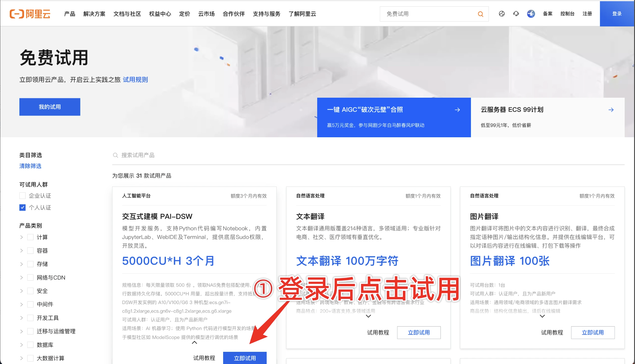Open the 产品 nav menu

coord(69,14)
